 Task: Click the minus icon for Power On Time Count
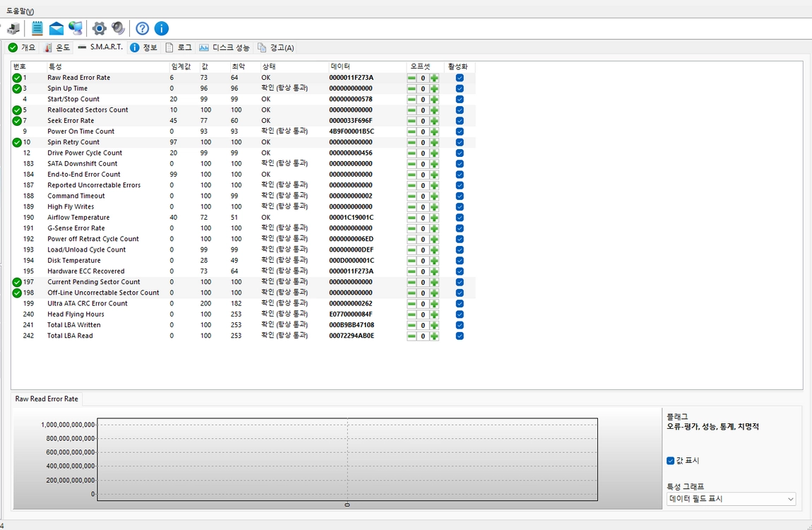tap(412, 131)
